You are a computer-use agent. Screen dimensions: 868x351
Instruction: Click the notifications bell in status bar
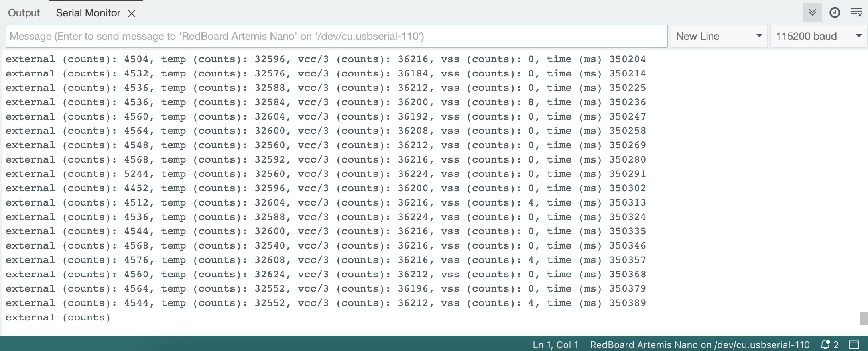click(826, 345)
